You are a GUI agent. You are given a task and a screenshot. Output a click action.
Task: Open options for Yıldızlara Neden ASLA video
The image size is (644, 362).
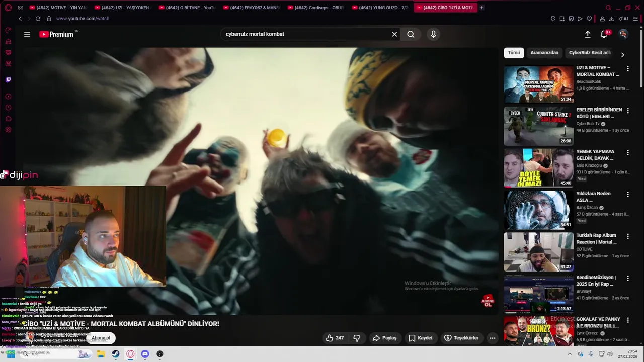tap(627, 194)
